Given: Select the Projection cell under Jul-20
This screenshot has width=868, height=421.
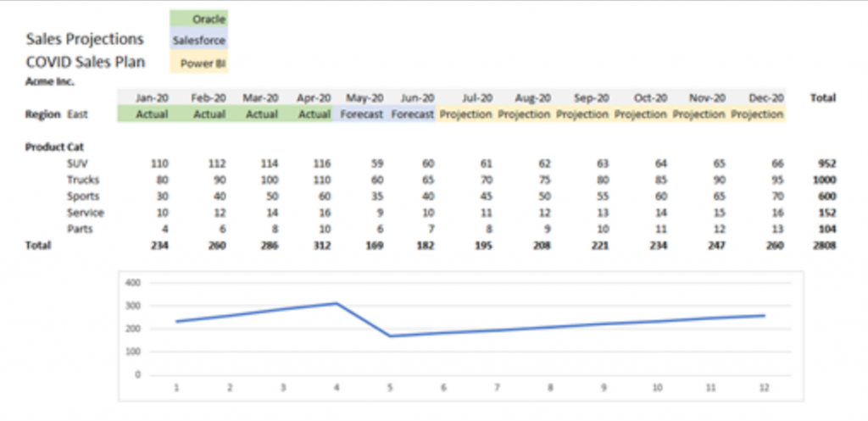Looking at the screenshot, I should 465,114.
